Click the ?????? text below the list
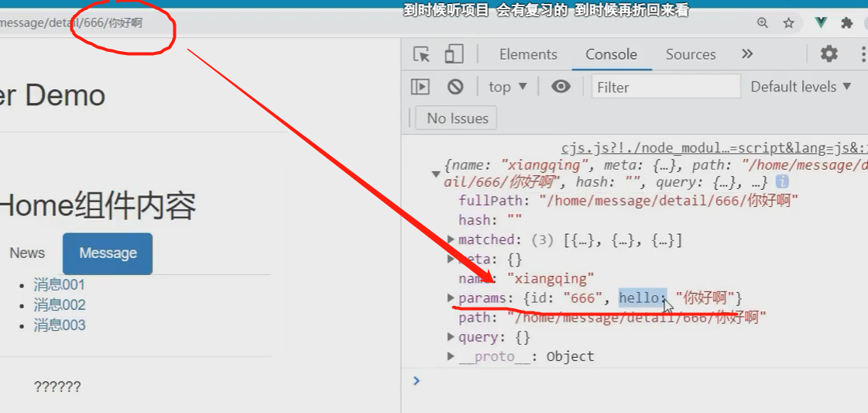The width and height of the screenshot is (868, 413). [x=57, y=387]
